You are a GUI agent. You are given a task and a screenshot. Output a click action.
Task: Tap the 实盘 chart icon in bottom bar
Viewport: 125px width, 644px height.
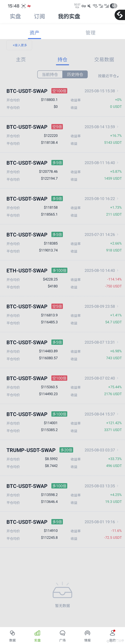tap(37, 633)
